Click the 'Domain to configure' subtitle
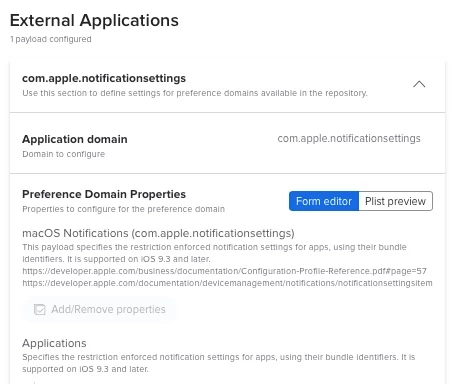Screen dimensions: 452x384 click(64, 154)
